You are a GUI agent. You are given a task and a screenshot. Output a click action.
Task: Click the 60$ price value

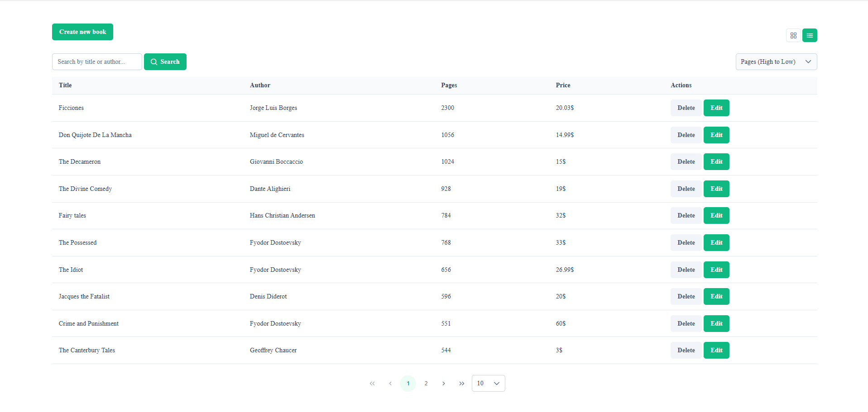561,324
